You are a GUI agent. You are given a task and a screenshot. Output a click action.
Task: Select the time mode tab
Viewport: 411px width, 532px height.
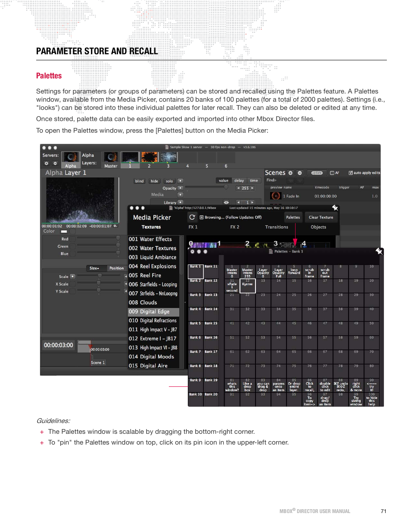[254, 180]
